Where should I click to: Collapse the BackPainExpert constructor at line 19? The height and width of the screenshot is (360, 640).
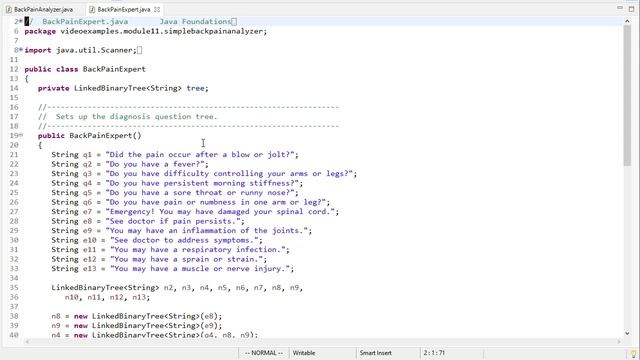coord(21,135)
